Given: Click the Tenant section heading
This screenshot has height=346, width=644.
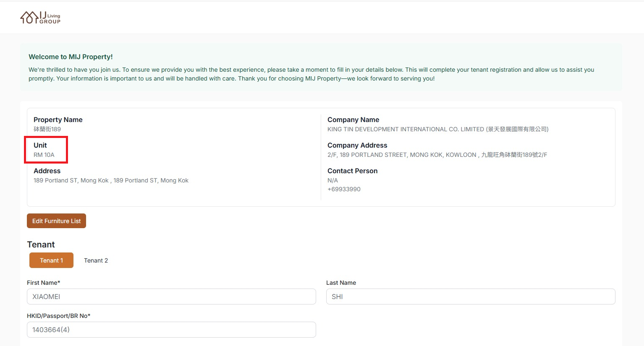Looking at the screenshot, I should click(x=41, y=245).
